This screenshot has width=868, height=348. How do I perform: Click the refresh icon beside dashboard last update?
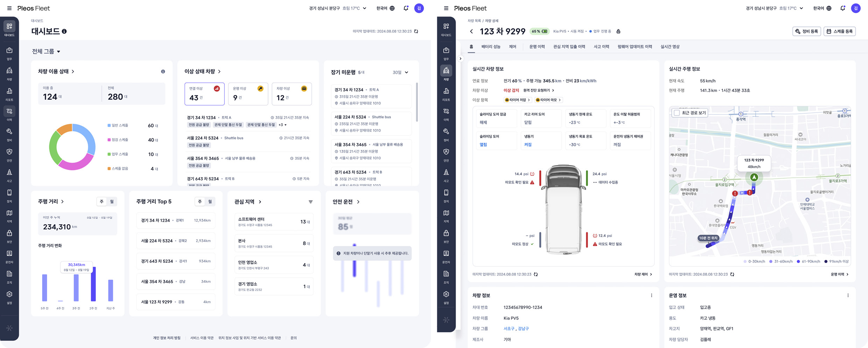coord(416,31)
